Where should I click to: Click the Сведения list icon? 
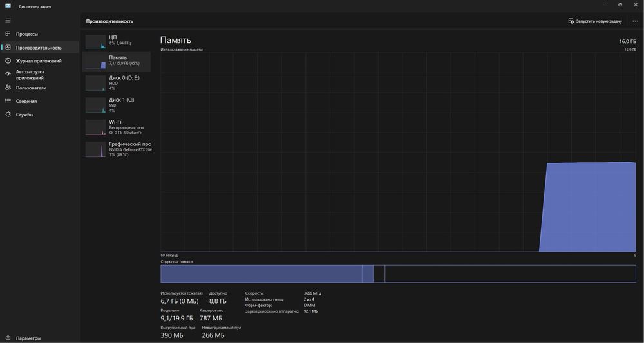point(8,101)
